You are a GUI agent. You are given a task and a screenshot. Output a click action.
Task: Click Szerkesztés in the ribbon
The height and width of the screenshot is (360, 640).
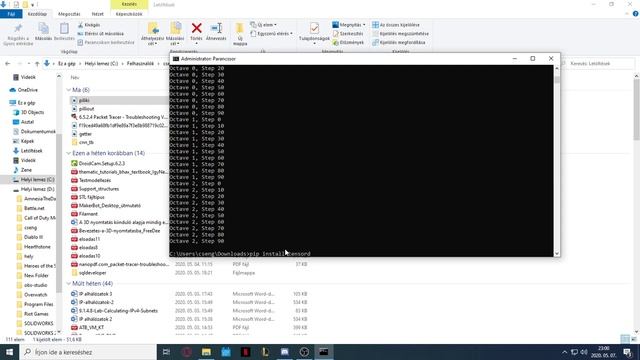click(x=348, y=33)
